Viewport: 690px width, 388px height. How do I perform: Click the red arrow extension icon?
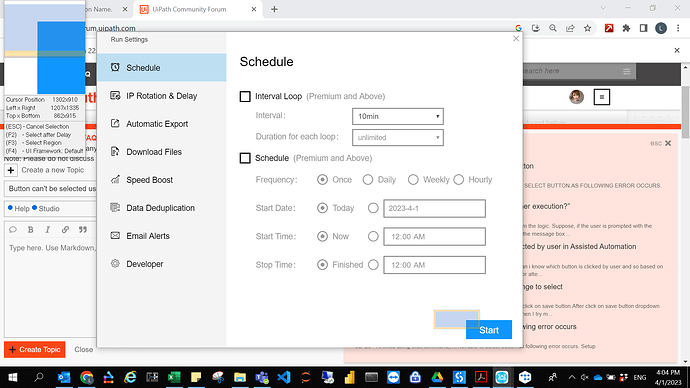coord(609,28)
